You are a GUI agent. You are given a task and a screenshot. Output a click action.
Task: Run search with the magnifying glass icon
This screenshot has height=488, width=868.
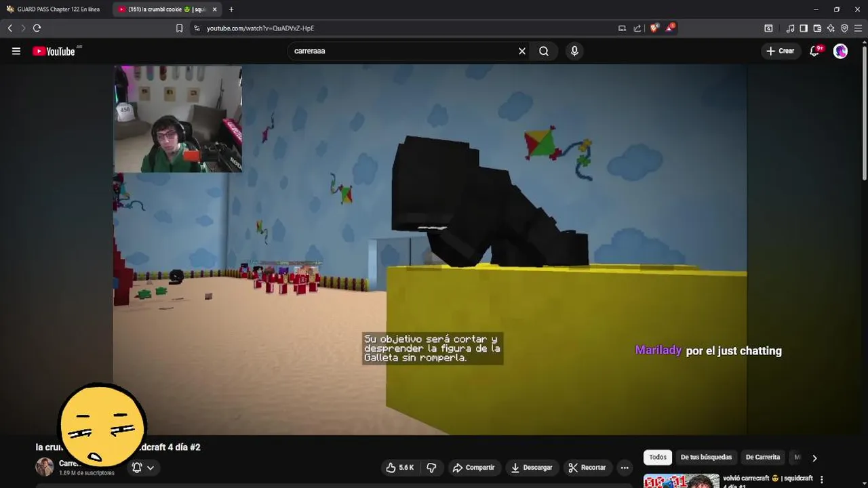coord(544,51)
